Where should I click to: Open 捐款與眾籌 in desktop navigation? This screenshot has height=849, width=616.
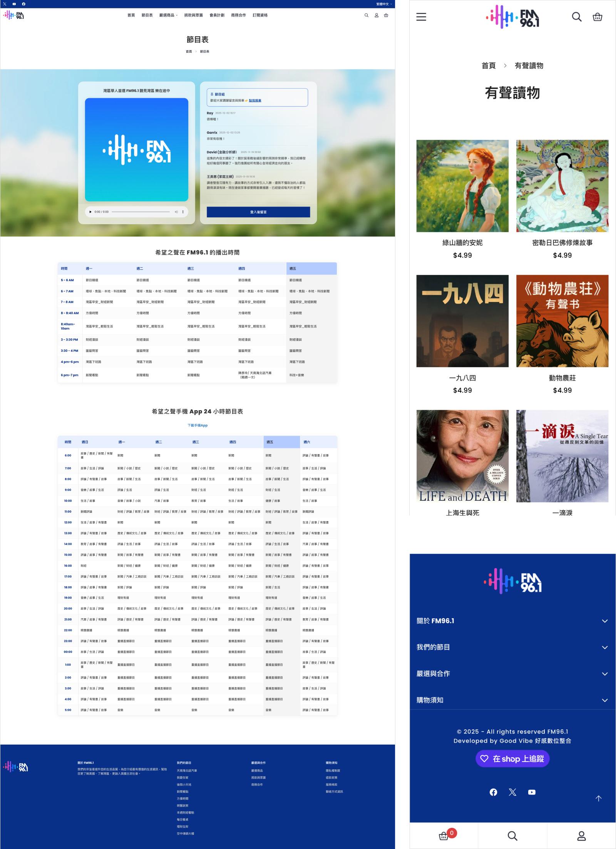tap(194, 15)
